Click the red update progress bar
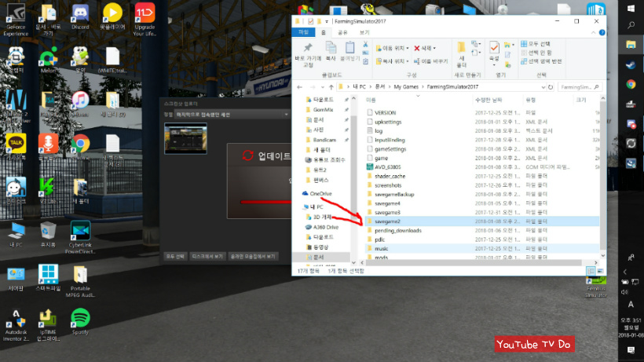This screenshot has height=362, width=644. (x=266, y=202)
